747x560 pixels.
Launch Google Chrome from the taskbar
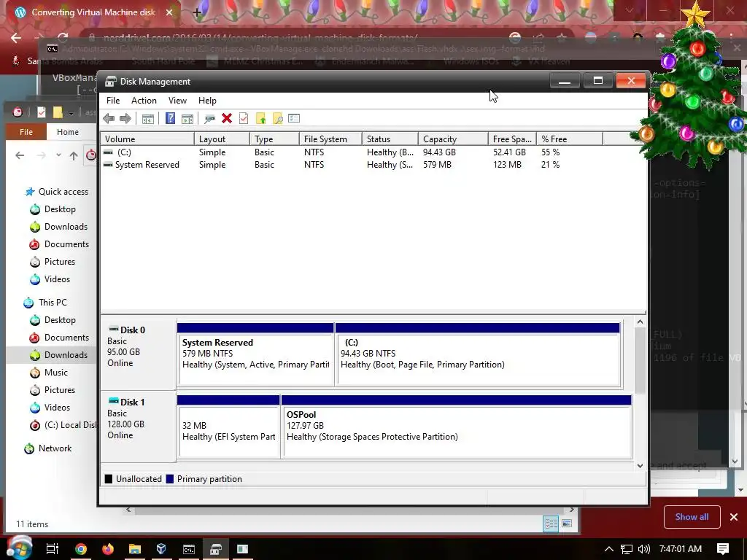(81, 549)
